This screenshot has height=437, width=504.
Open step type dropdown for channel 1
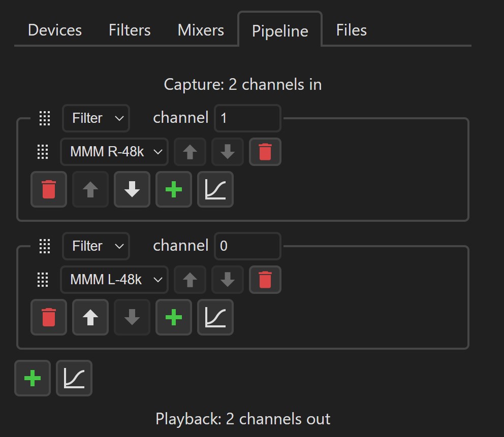click(x=96, y=118)
